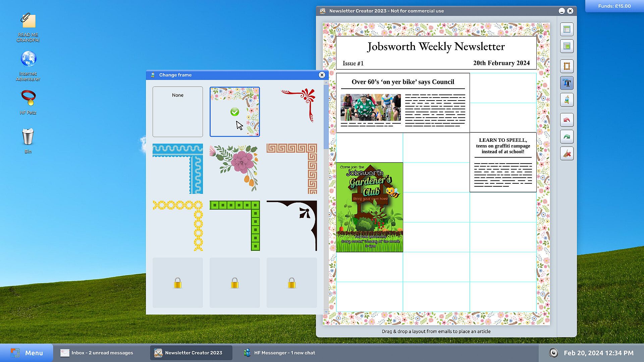644x362 pixels.
Task: Open the Menu start button
Action: click(x=27, y=353)
